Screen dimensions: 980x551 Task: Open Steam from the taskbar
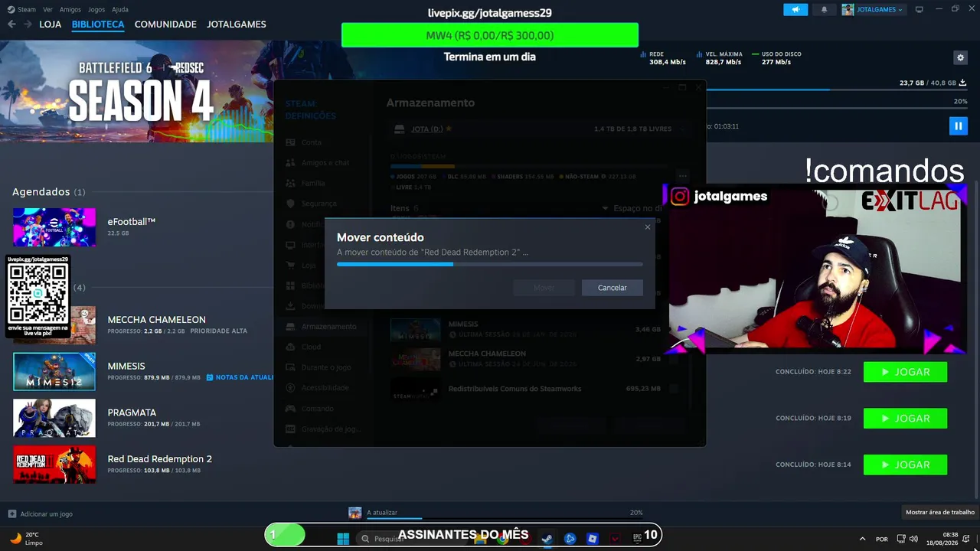click(x=547, y=539)
